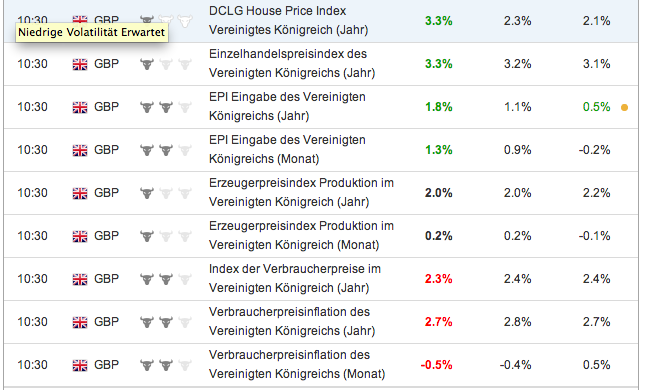Click UK flag in Verbraucherpreisinflation (Monat) row

pos(80,365)
